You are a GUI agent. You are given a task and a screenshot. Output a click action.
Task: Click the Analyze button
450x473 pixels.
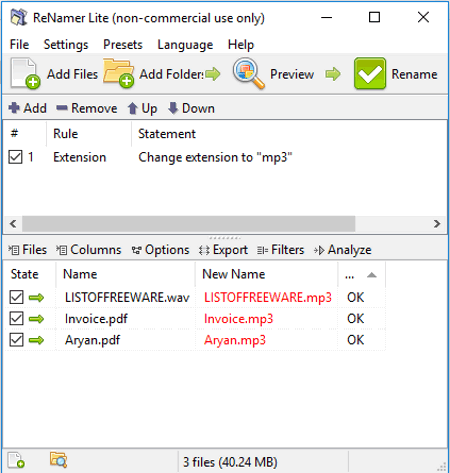point(343,250)
